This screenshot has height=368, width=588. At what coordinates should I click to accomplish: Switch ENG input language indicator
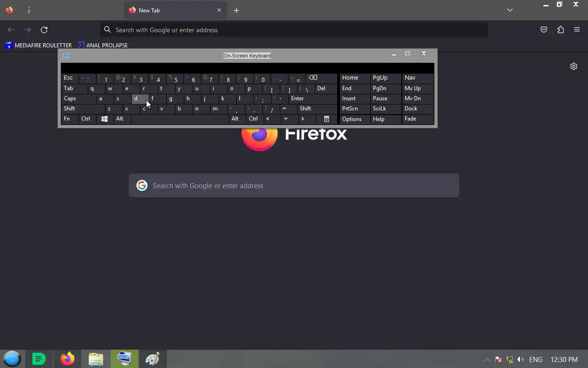pos(536,360)
